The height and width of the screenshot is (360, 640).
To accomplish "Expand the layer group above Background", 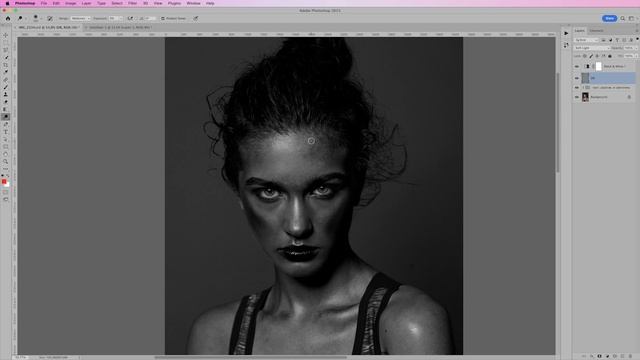I will pos(583,88).
